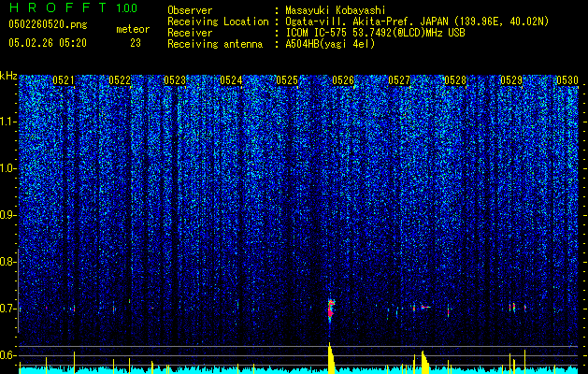588x374 pixels.
Task: Click the Receiving antenna label
Action: pos(215,44)
